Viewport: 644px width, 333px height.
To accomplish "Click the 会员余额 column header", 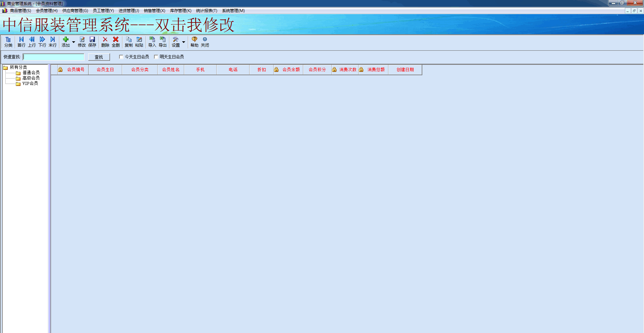I will click(288, 70).
